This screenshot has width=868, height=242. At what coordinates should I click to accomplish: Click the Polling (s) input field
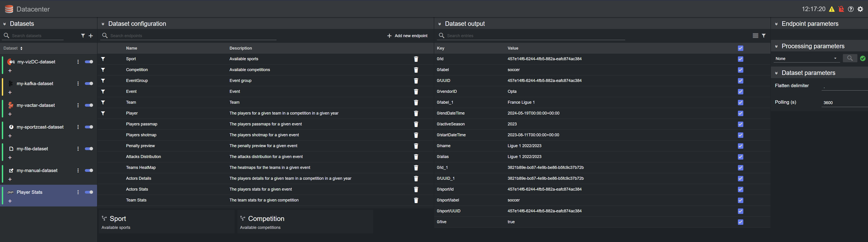(x=844, y=103)
